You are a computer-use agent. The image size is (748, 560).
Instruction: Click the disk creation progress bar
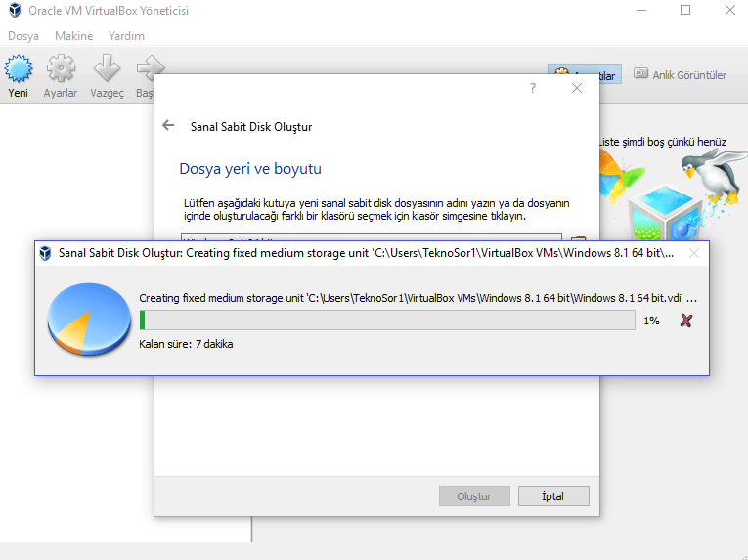tap(387, 320)
